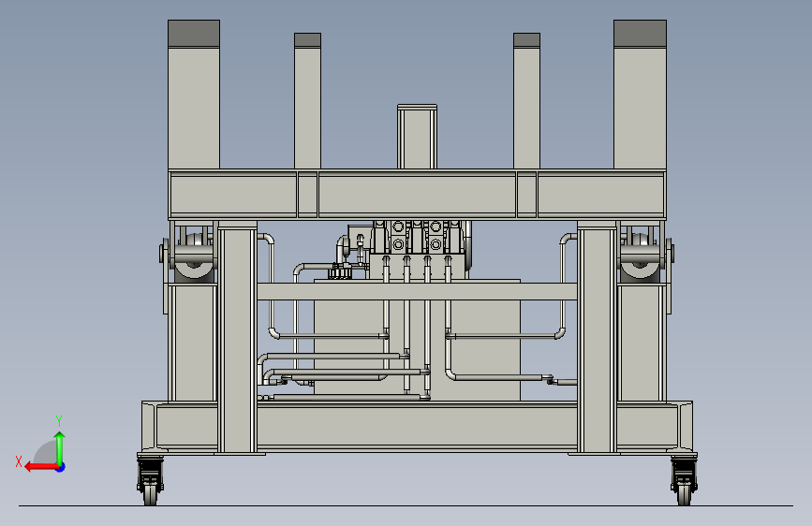Select the horizontal middle crossbar between the legs

pos(417,291)
